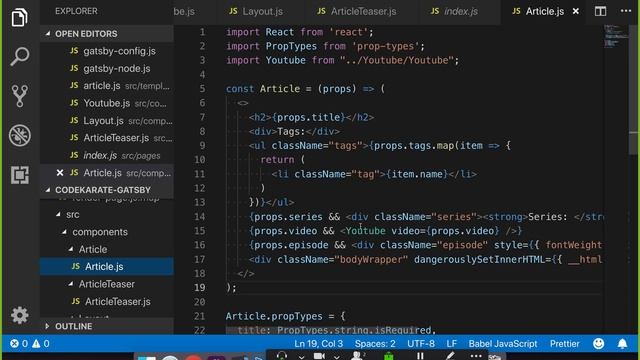
Task: Open the Explorer view in activity bar
Action: pyautogui.click(x=19, y=17)
